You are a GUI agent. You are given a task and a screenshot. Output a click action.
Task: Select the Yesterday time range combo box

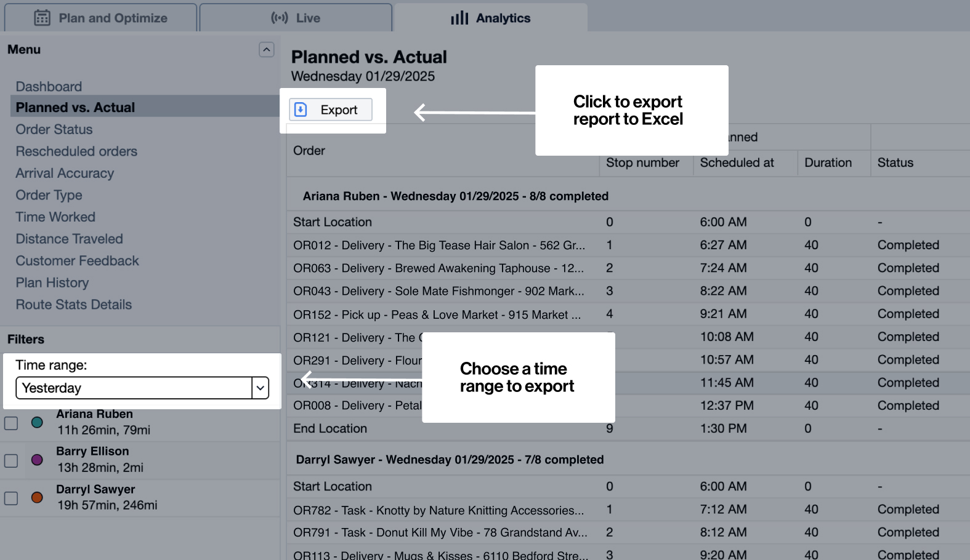(x=134, y=388)
